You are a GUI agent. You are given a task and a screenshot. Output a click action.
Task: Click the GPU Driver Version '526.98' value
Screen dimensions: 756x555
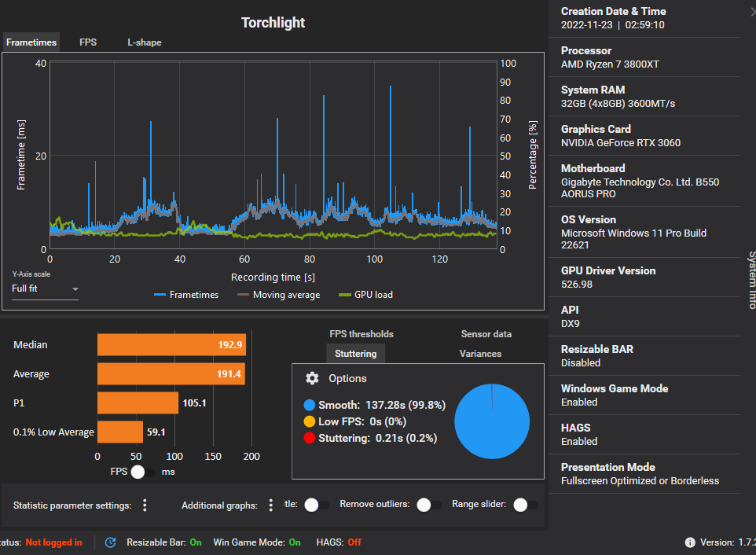pos(577,285)
